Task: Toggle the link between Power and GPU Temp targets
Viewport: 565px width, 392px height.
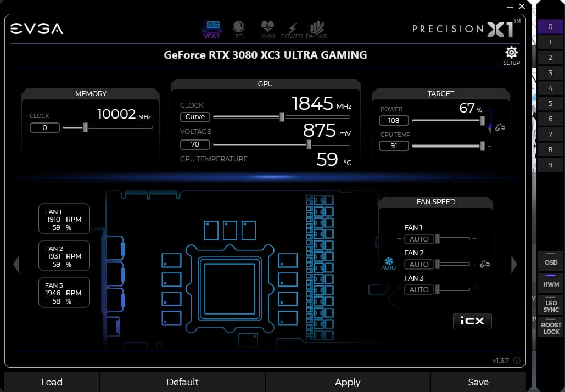Action: tap(500, 127)
